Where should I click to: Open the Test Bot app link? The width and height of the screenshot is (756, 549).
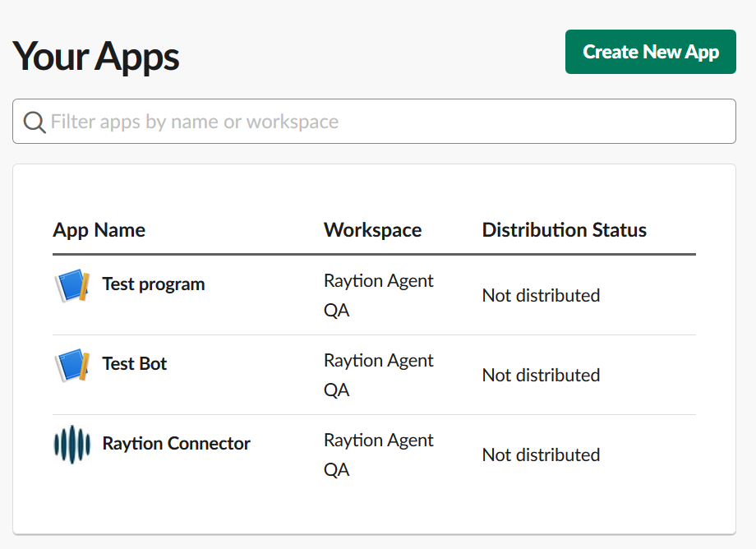click(135, 364)
